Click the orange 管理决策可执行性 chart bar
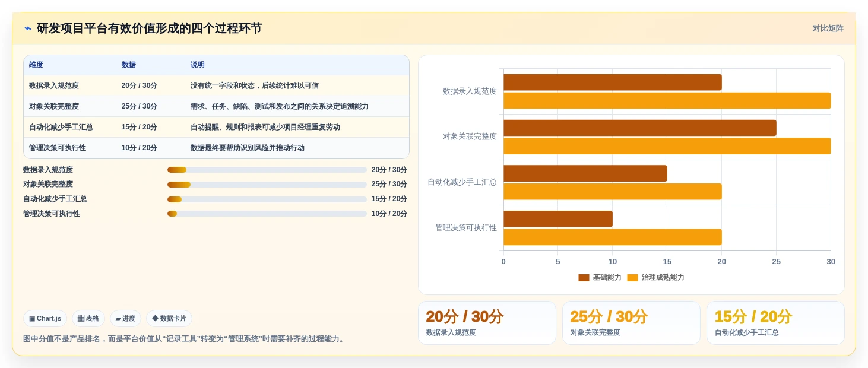Screen dimensions: 868x368 tap(613, 237)
